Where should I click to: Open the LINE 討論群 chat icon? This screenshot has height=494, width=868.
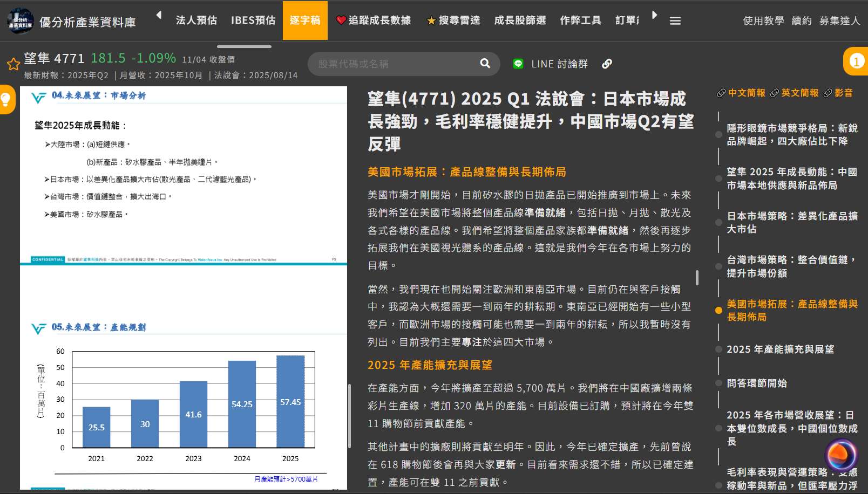point(518,64)
